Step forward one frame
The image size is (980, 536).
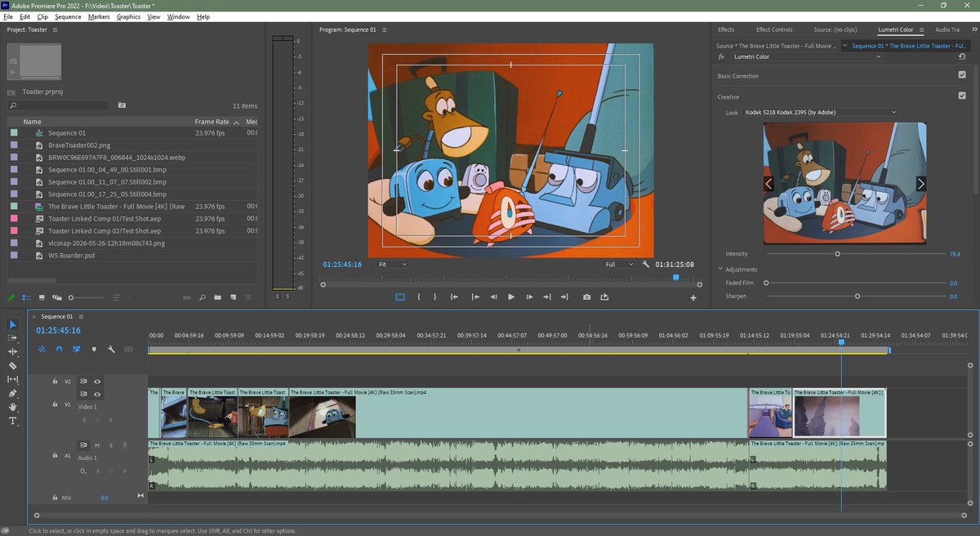(529, 297)
